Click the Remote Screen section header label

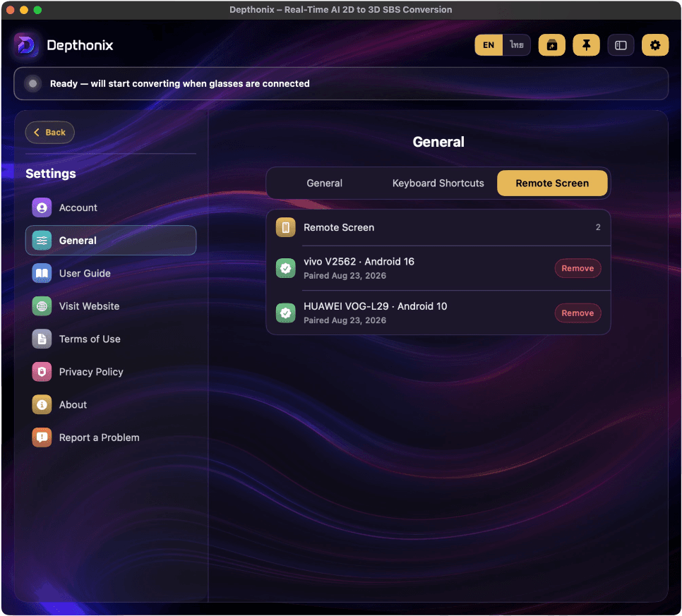pyautogui.click(x=339, y=227)
